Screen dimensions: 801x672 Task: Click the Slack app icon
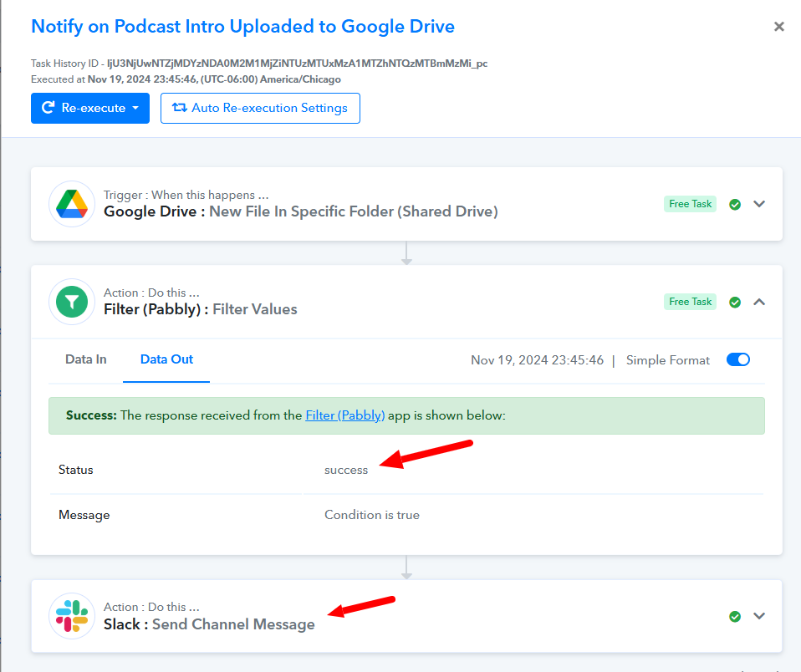pos(72,616)
